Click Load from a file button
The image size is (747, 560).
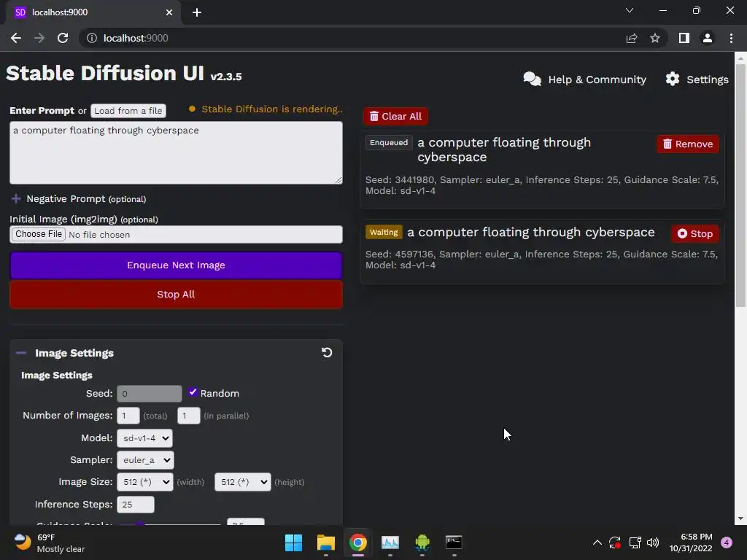click(128, 111)
